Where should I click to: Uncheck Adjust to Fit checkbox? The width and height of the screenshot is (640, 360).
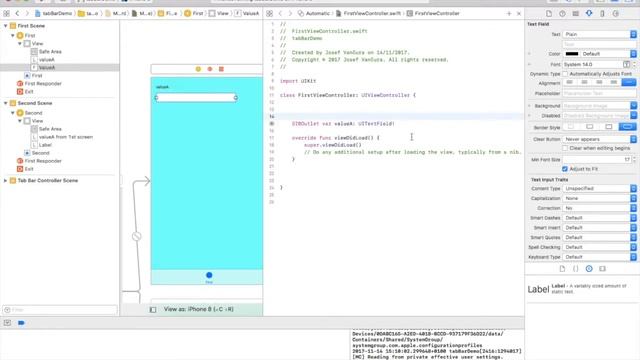point(565,169)
